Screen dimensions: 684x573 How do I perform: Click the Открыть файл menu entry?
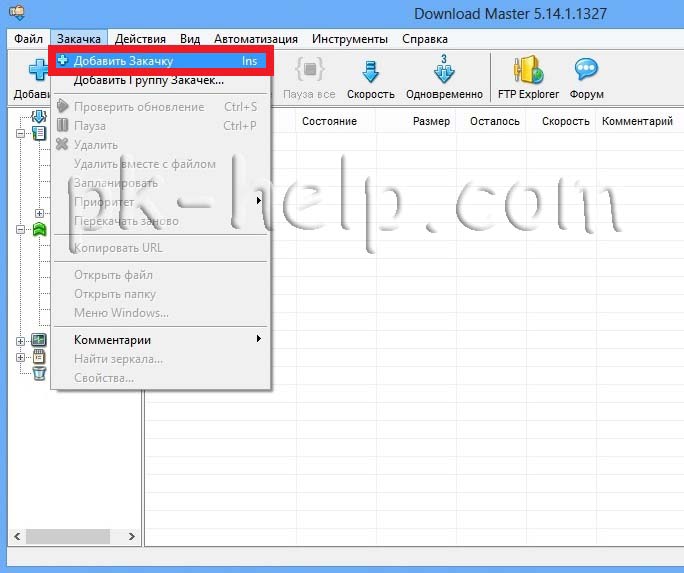[161, 275]
